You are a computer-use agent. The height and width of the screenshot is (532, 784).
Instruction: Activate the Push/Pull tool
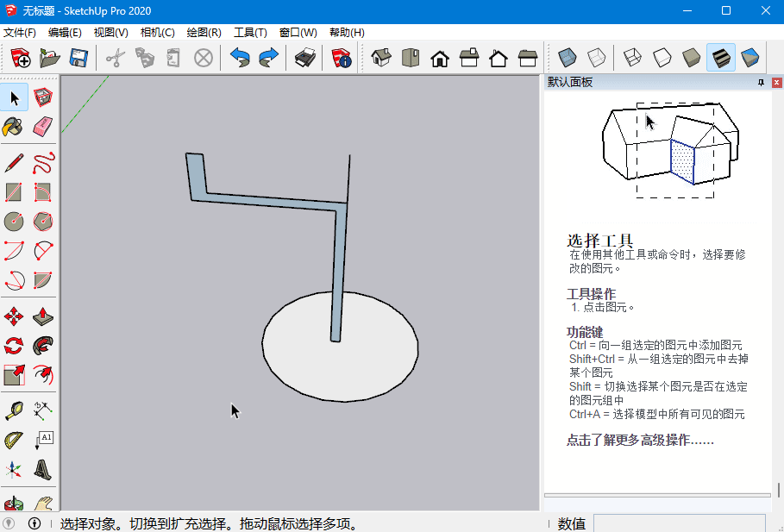click(43, 316)
